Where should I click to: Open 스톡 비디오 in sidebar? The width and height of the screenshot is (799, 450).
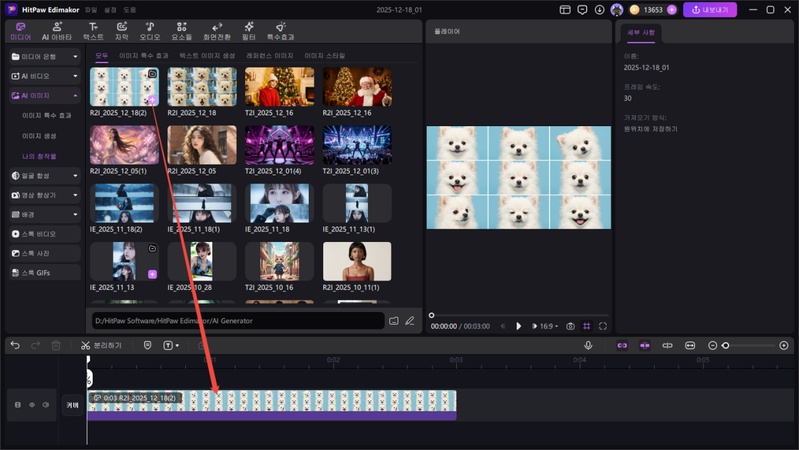(x=45, y=234)
